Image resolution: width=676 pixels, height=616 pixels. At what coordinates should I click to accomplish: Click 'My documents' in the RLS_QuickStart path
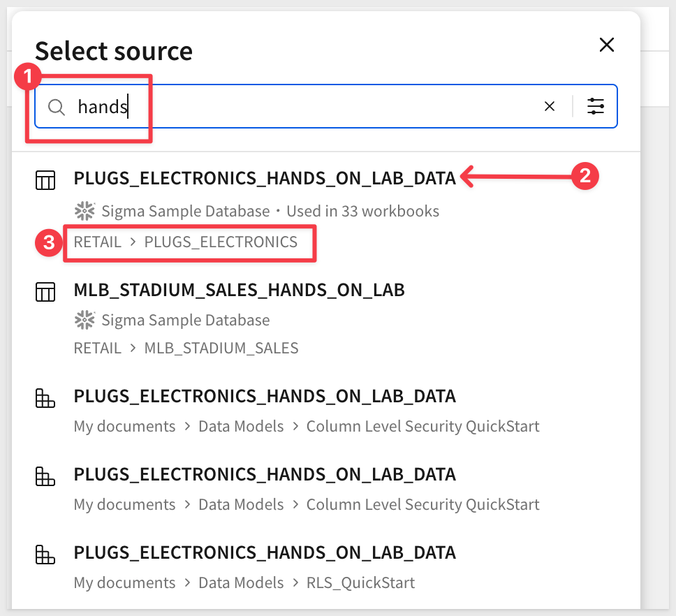[x=124, y=582]
